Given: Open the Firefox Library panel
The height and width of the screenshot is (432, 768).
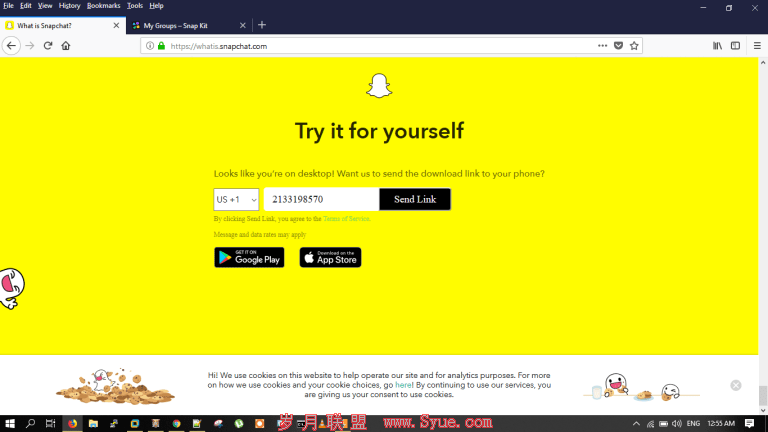Looking at the screenshot, I should (718, 46).
